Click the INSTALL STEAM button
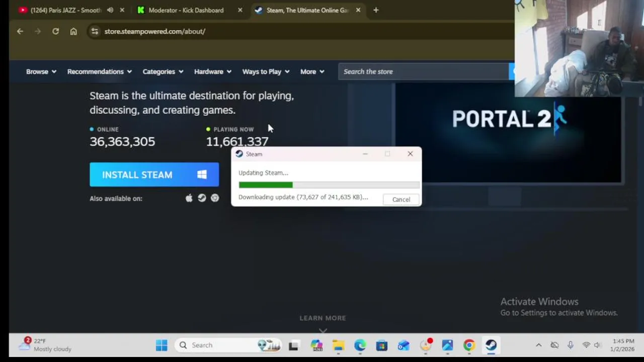Image resolution: width=644 pixels, height=362 pixels. pyautogui.click(x=154, y=174)
